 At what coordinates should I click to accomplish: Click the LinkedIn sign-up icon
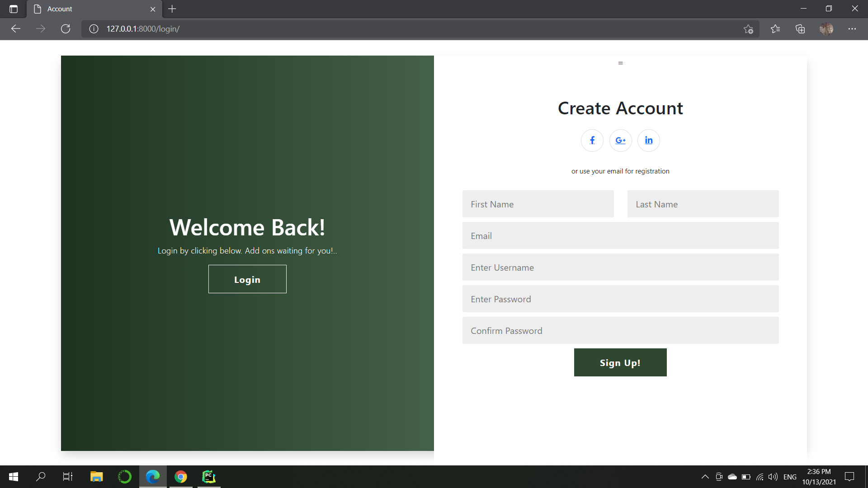[x=648, y=141]
